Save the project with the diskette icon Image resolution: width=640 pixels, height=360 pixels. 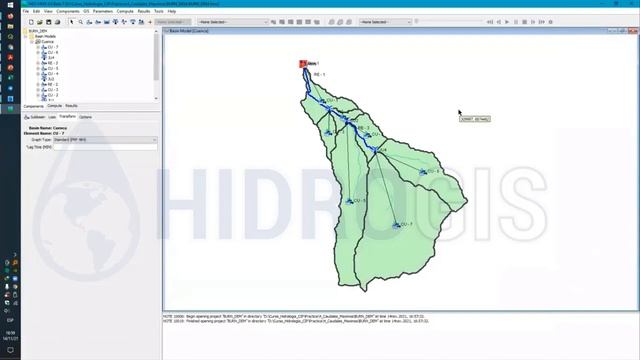coord(49,22)
